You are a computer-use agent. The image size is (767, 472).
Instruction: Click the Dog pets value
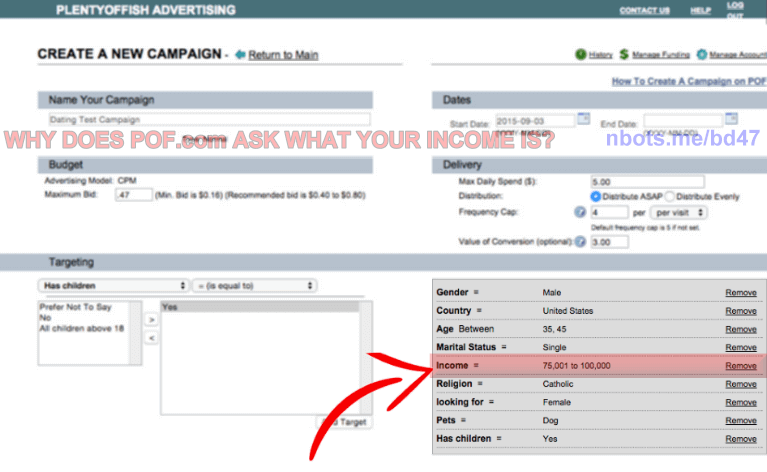(550, 421)
